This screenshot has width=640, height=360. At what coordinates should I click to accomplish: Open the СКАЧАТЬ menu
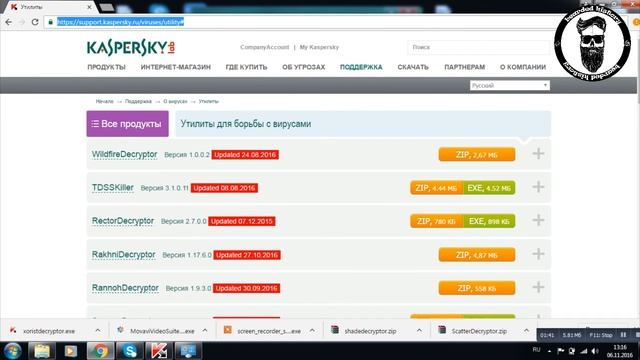pyautogui.click(x=413, y=67)
